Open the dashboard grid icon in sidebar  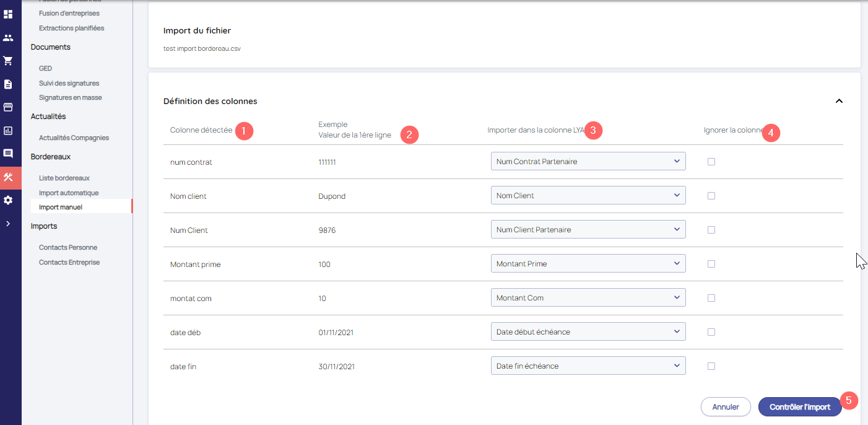coord(8,14)
